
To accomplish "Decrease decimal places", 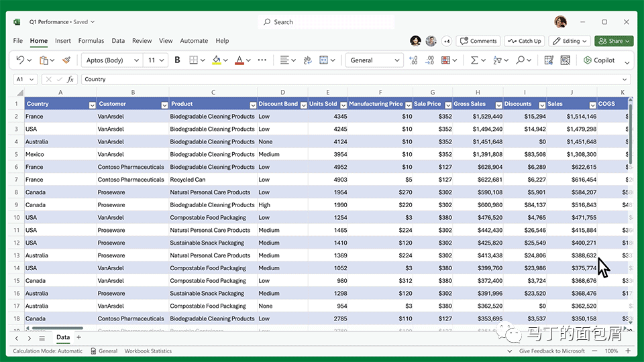I will point(429,60).
